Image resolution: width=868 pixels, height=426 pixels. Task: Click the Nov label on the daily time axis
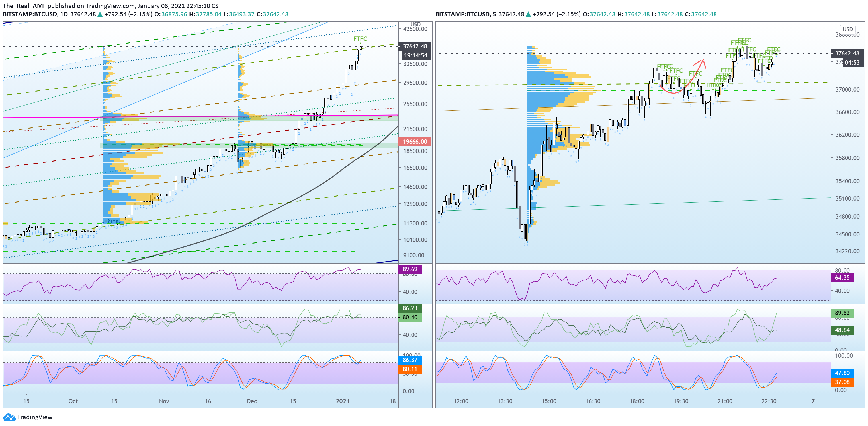(x=164, y=401)
